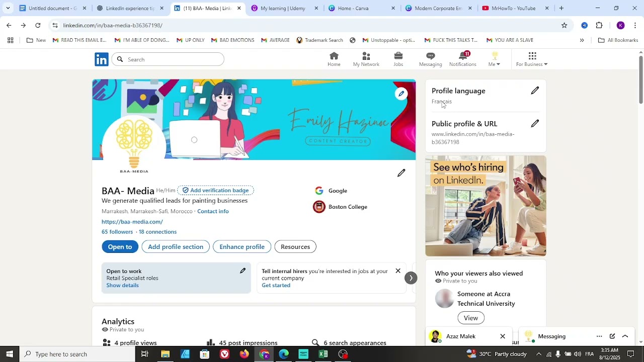Screen dimensions: 644x362
Task: Click Add profile section button
Action: [176, 247]
